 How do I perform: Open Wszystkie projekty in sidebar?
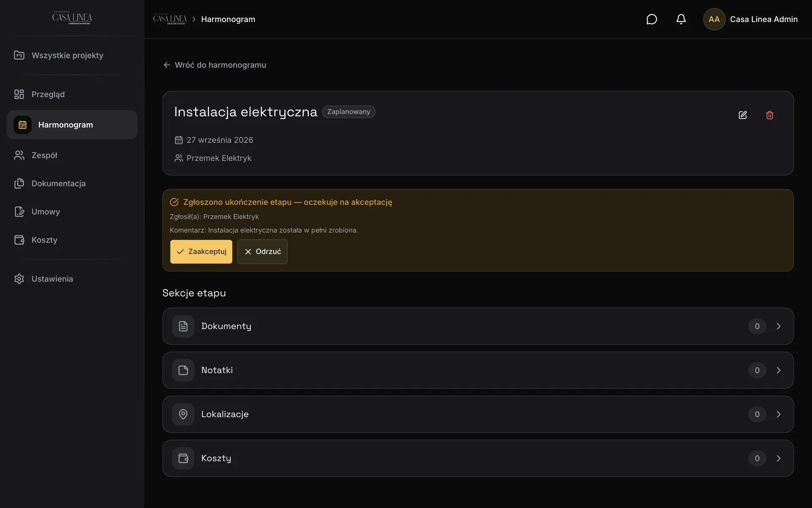pyautogui.click(x=72, y=55)
